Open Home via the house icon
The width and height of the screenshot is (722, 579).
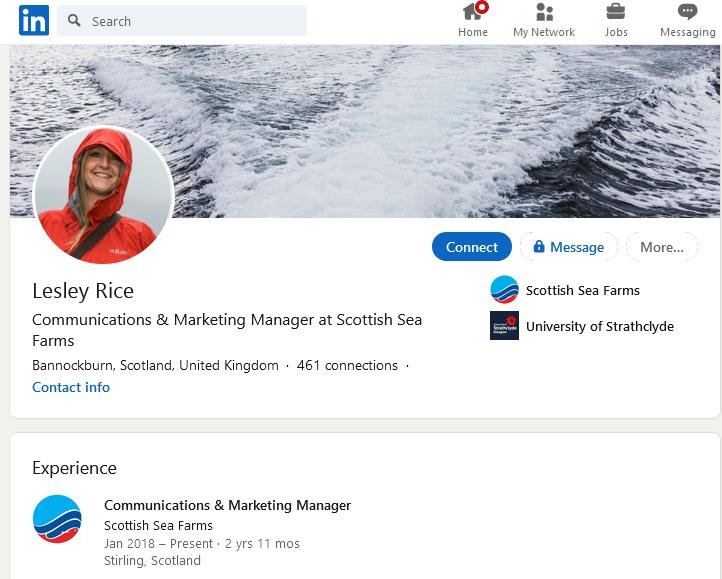(x=474, y=11)
